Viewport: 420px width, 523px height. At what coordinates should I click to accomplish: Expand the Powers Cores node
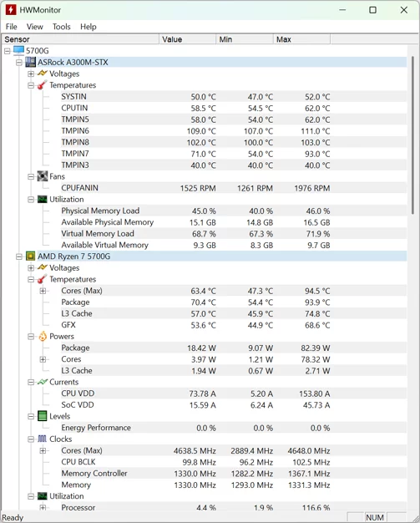pyautogui.click(x=43, y=359)
